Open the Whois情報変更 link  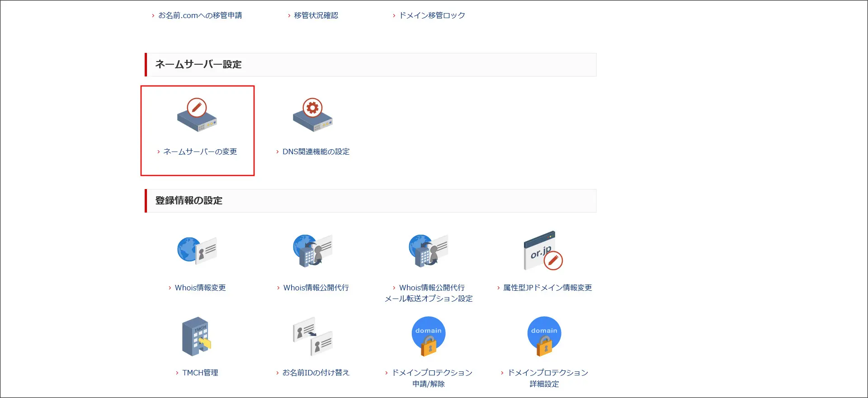200,288
